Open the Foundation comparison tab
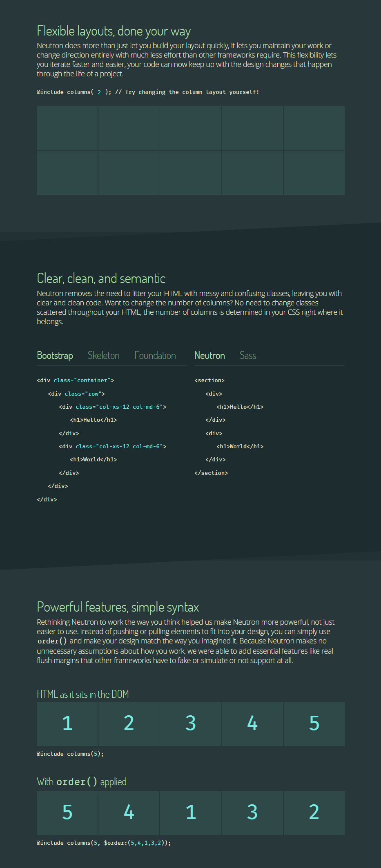Viewport: 381px width, 868px height. point(155,355)
